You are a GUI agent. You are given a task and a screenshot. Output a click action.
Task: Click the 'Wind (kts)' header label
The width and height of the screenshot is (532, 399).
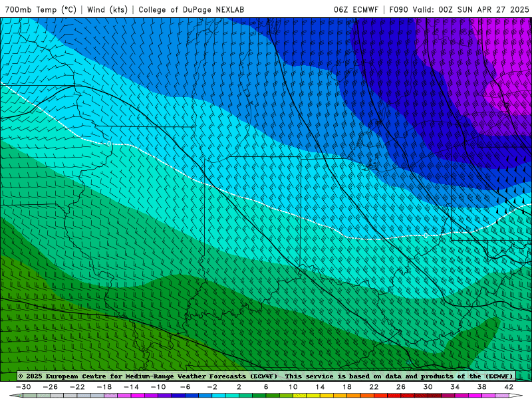(x=107, y=9)
